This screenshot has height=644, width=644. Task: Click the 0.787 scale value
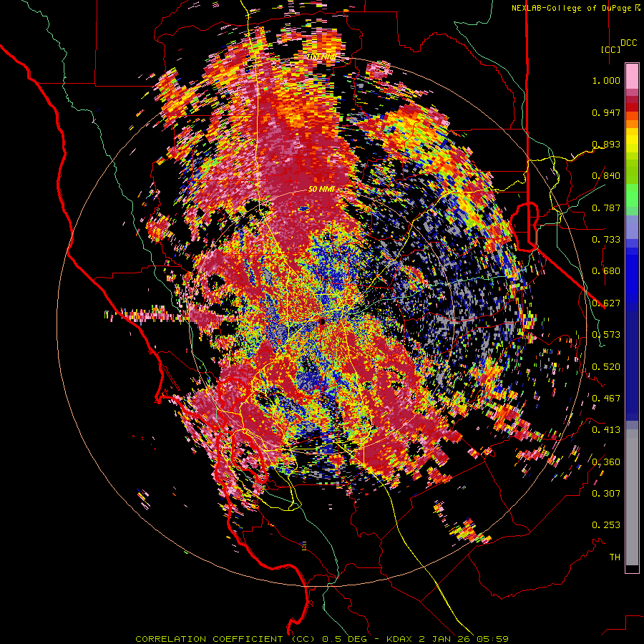(606, 208)
